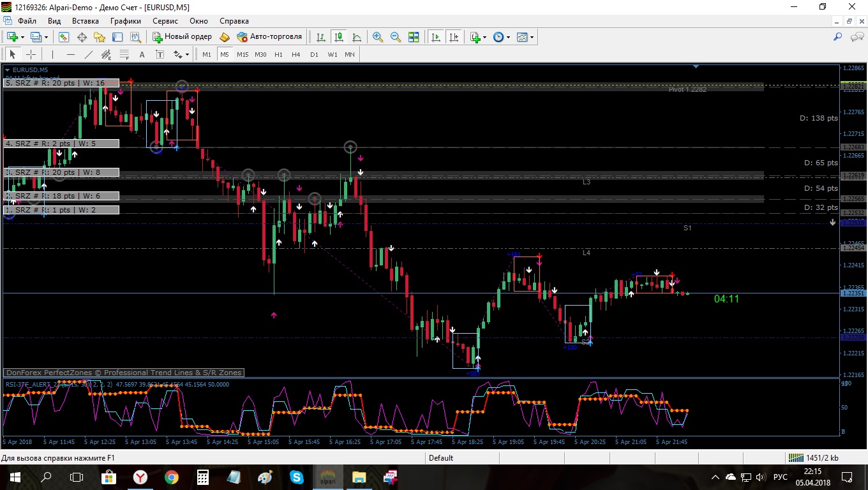Open the Файл menu

27,21
